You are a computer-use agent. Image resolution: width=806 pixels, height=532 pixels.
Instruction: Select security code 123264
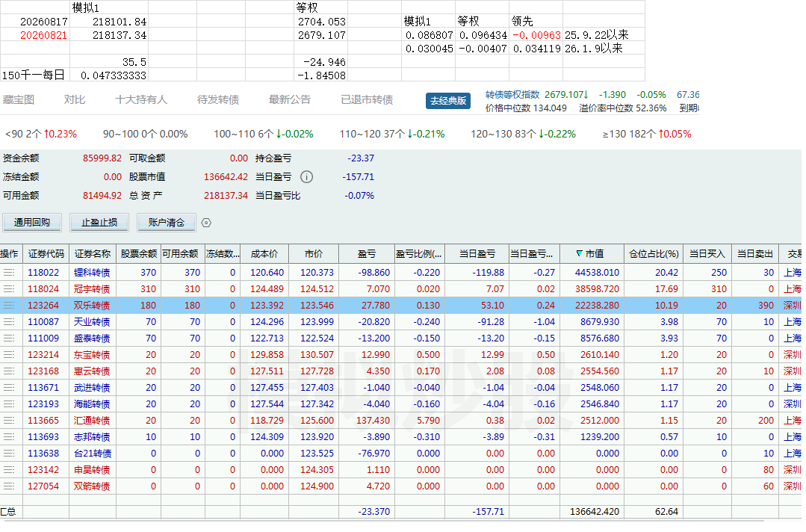(43, 306)
